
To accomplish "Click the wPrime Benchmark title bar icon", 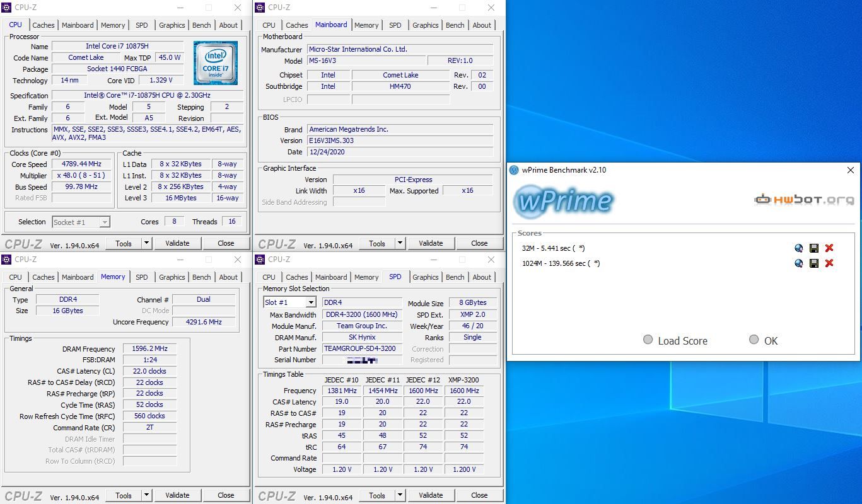I will (x=514, y=169).
